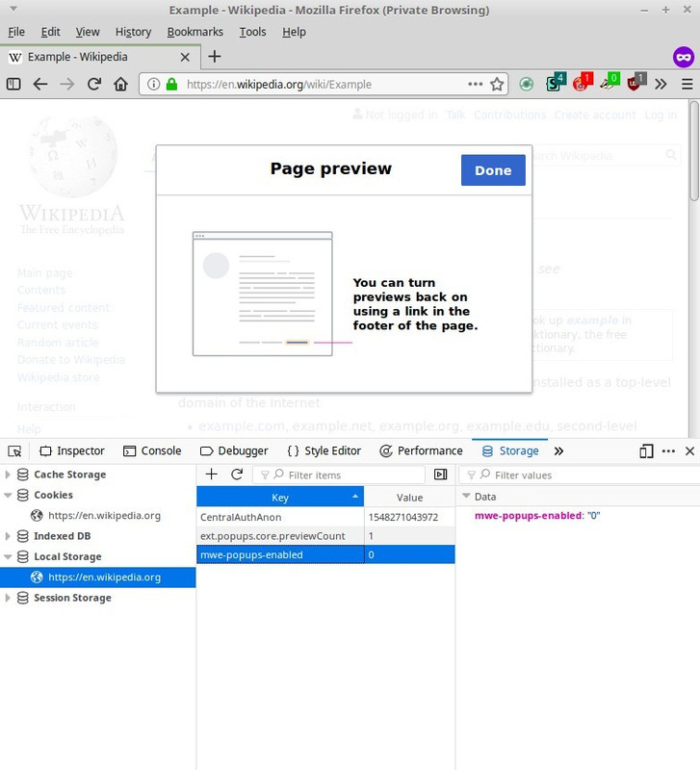Close the developer tools panel
This screenshot has height=770, width=700.
689,450
